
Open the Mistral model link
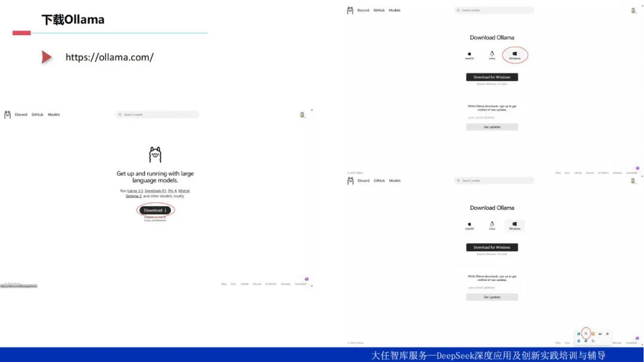(x=184, y=191)
